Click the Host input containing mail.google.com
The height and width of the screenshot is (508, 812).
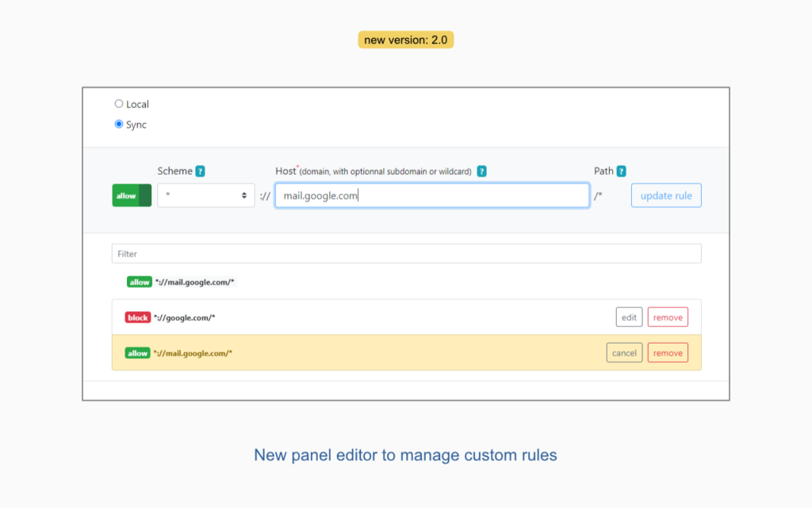(431, 196)
